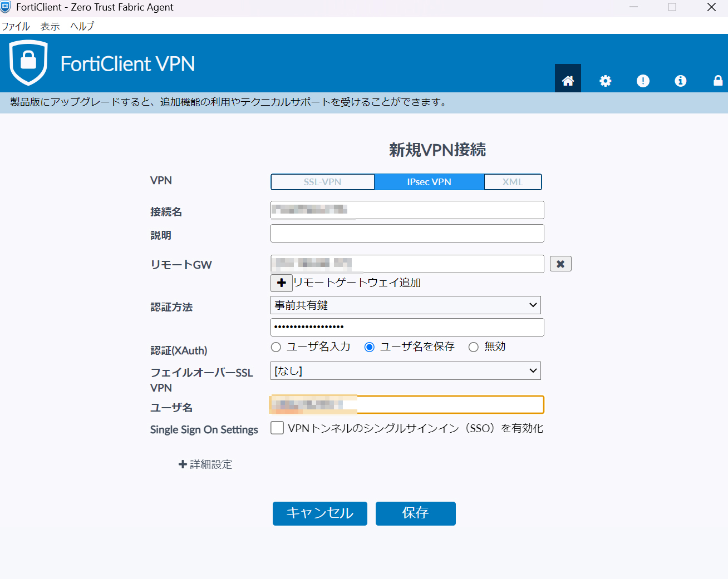Click the キャンセル button

tap(319, 513)
